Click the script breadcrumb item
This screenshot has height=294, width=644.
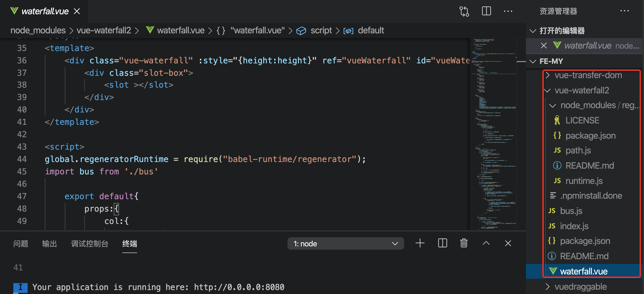tap(321, 30)
